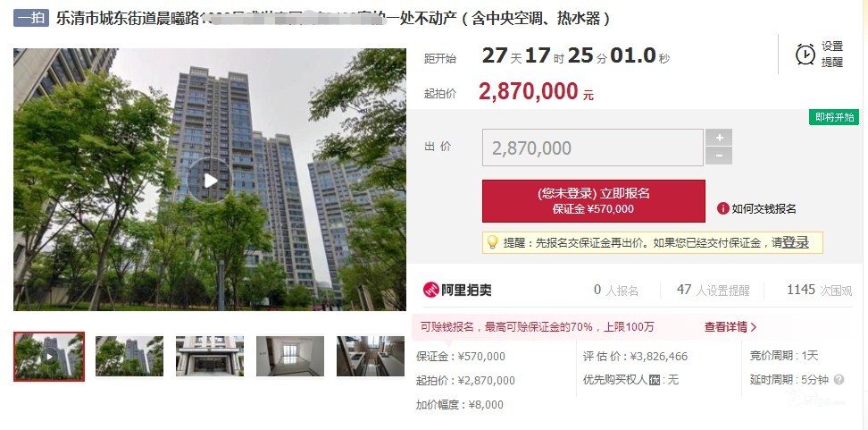Click the alarm clock reminder icon
Viewport: 868px width, 430px height.
[x=805, y=55]
